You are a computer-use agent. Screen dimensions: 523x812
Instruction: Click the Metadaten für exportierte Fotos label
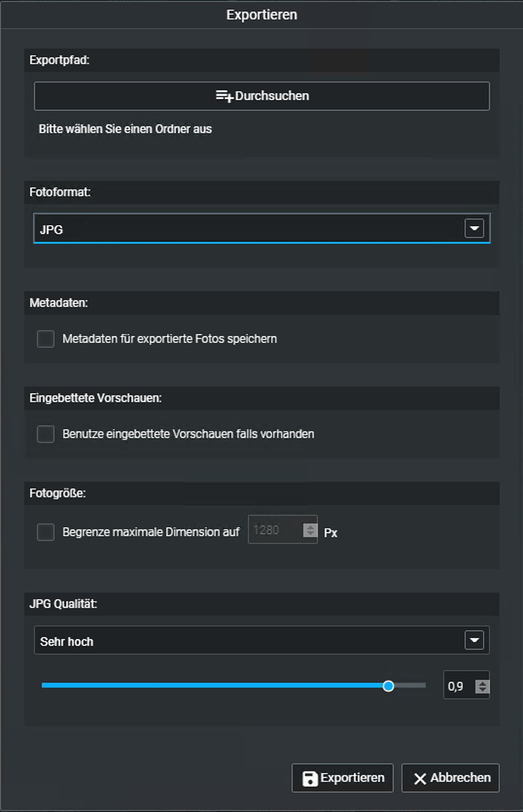tap(169, 339)
